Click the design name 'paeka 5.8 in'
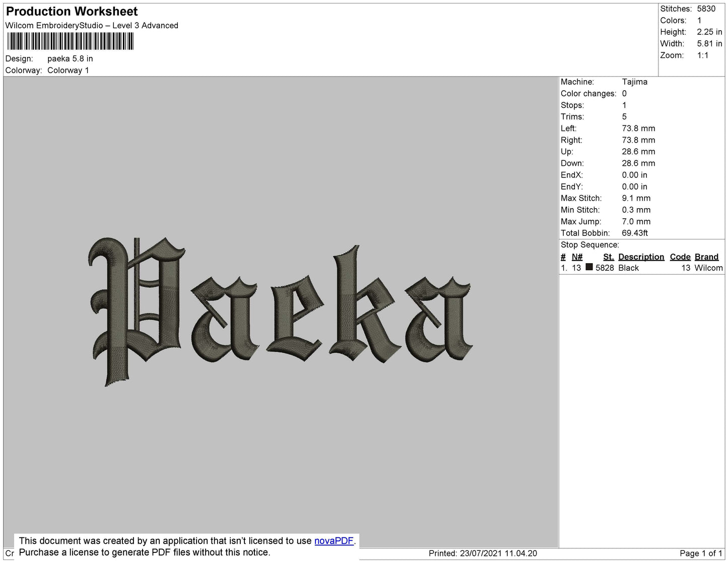This screenshot has width=728, height=563. click(70, 58)
